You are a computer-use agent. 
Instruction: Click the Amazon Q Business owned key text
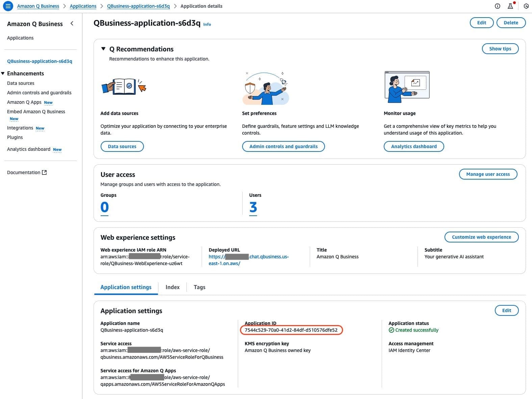click(278, 350)
